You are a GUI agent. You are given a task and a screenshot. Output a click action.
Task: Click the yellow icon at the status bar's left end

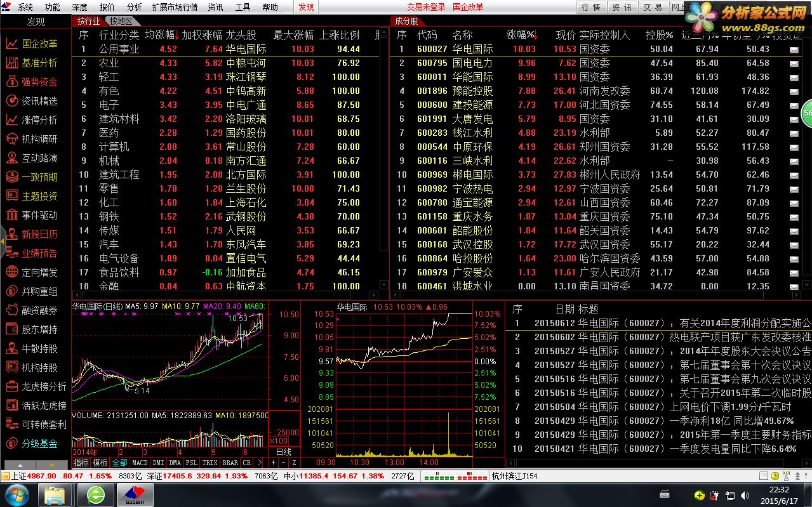coord(6,476)
